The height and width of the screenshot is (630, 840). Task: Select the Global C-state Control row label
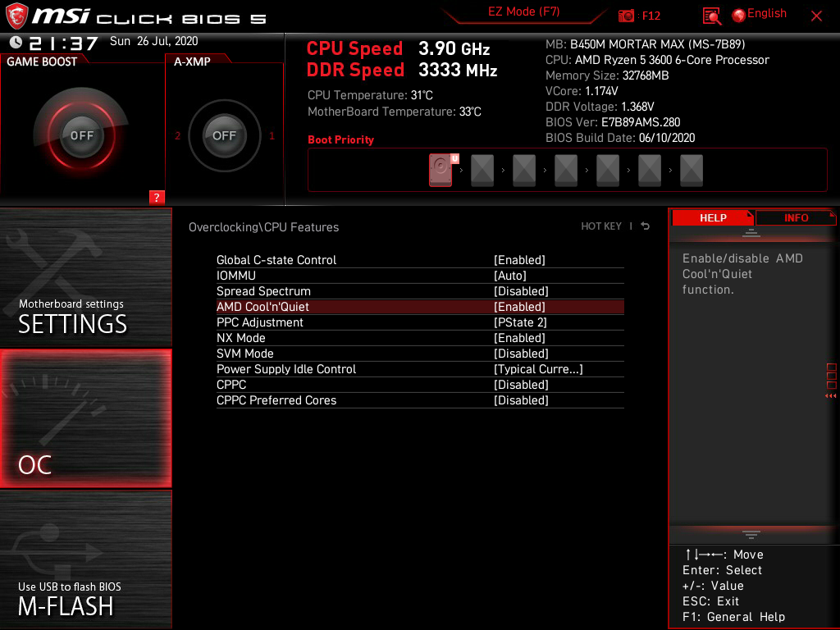[276, 260]
